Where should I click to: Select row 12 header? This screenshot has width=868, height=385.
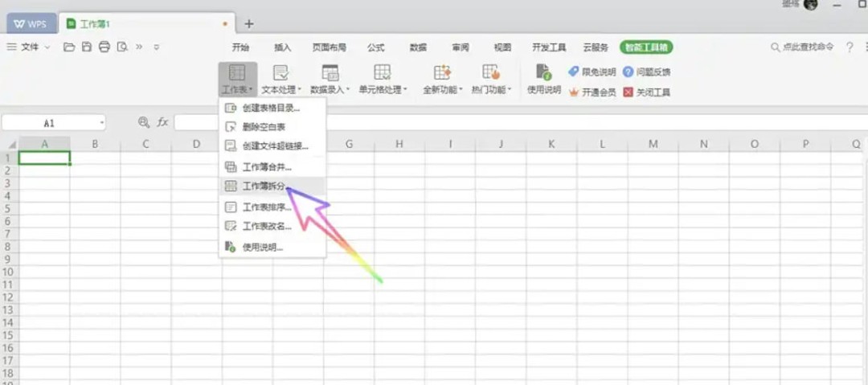pyautogui.click(x=10, y=297)
